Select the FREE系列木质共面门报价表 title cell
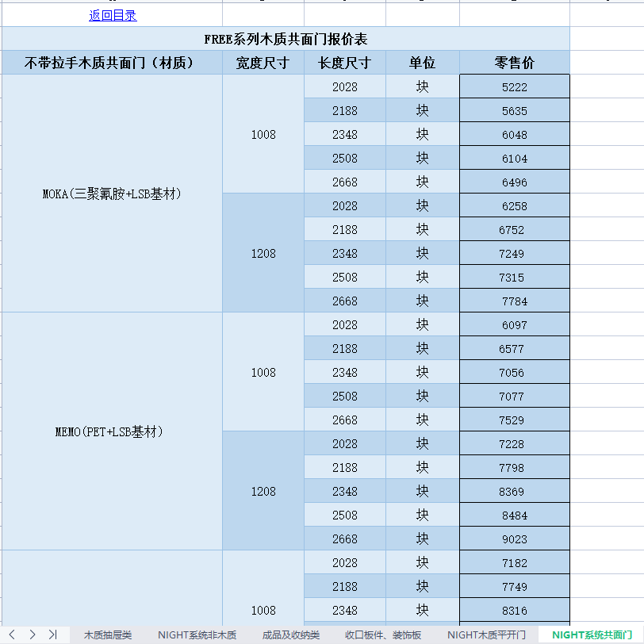Viewport: 644px width, 644px height. click(x=286, y=39)
